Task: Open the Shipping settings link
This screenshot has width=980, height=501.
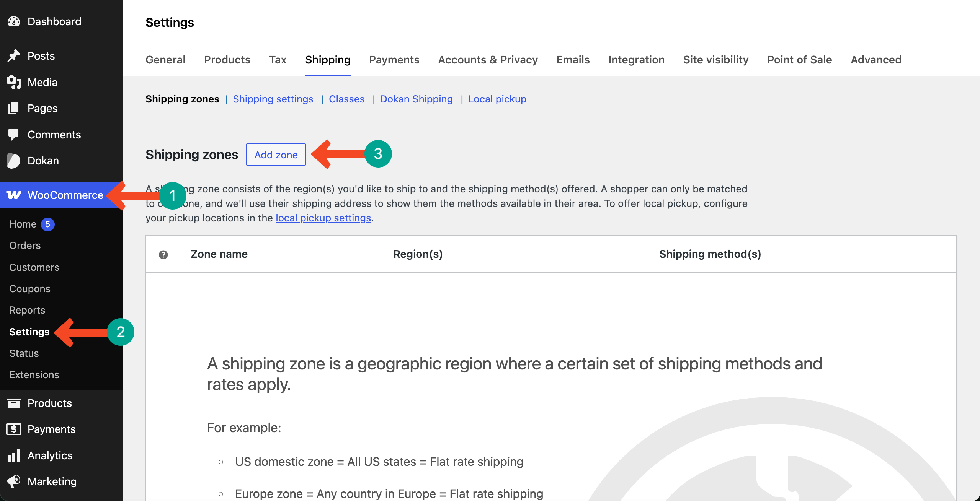Action: [x=273, y=99]
